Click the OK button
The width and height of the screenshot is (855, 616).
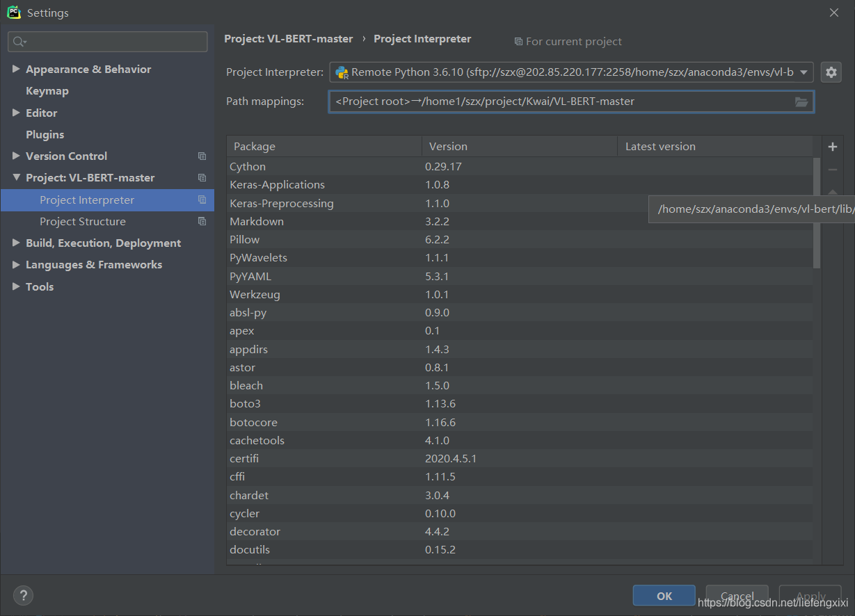click(x=664, y=596)
